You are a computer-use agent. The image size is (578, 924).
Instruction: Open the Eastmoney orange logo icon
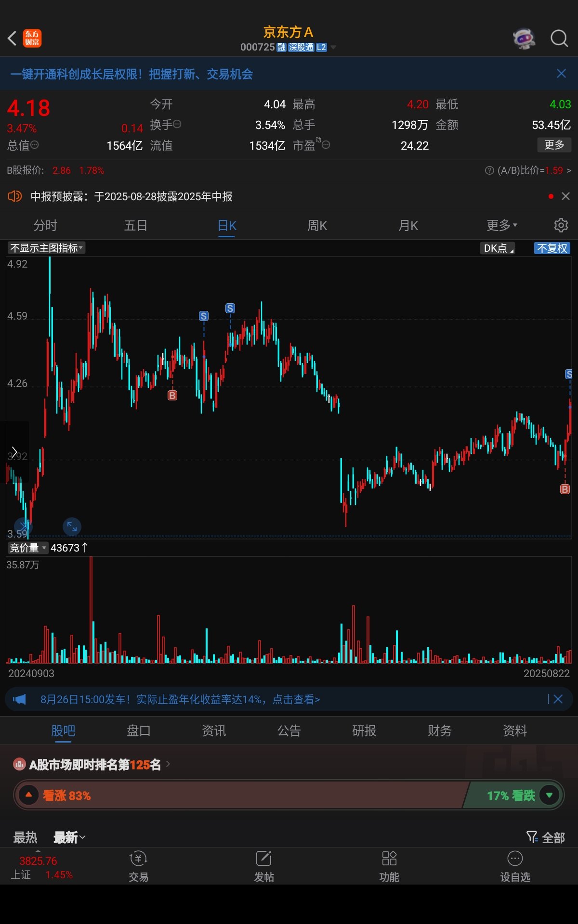tap(32, 38)
